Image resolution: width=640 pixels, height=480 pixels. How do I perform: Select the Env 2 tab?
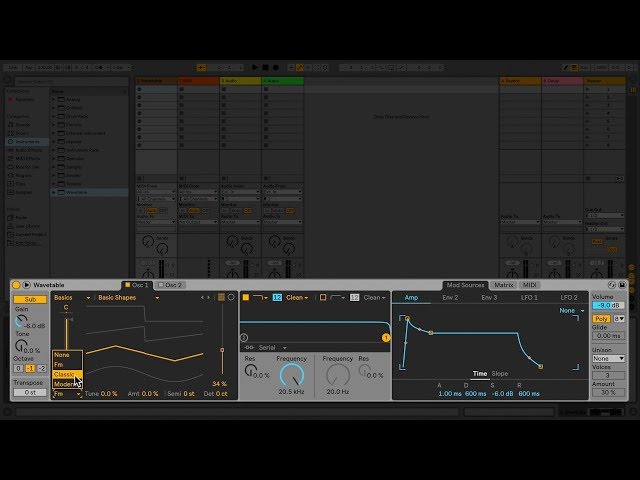pyautogui.click(x=450, y=298)
